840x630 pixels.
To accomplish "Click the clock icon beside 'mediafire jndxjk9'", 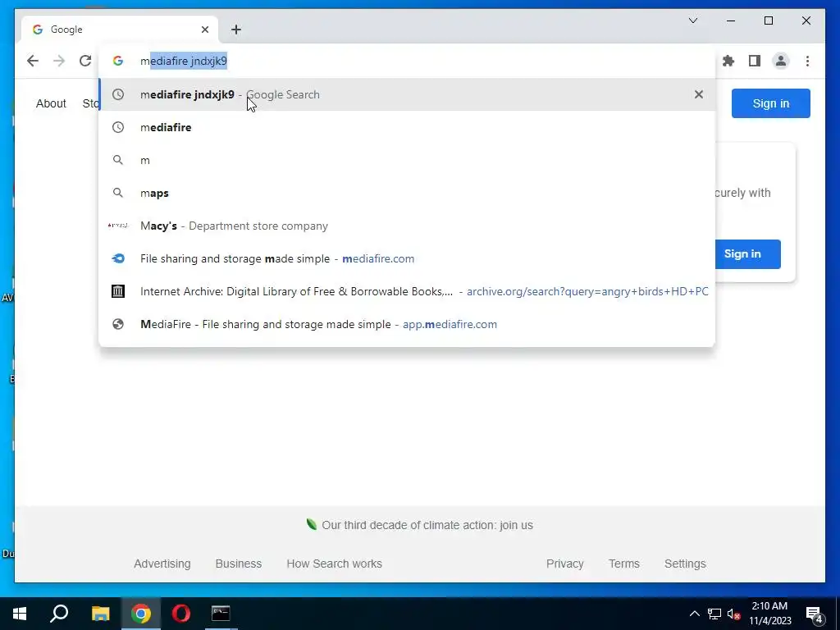I will coord(118,94).
